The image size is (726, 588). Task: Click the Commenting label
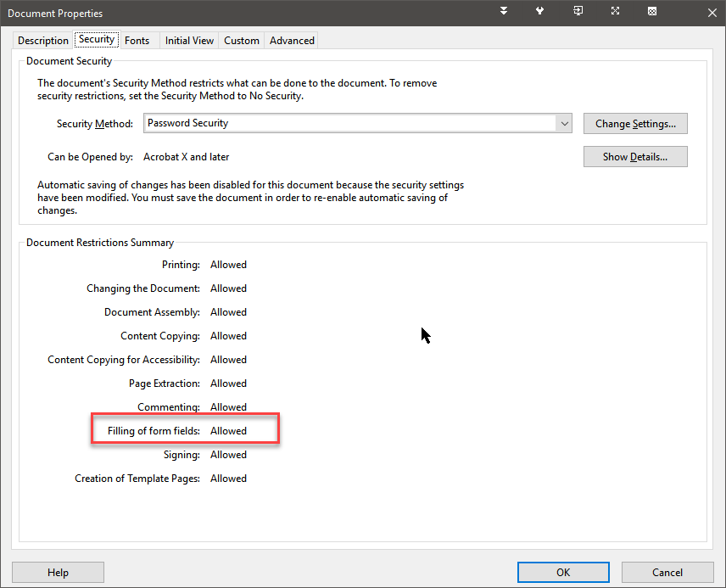pos(169,407)
